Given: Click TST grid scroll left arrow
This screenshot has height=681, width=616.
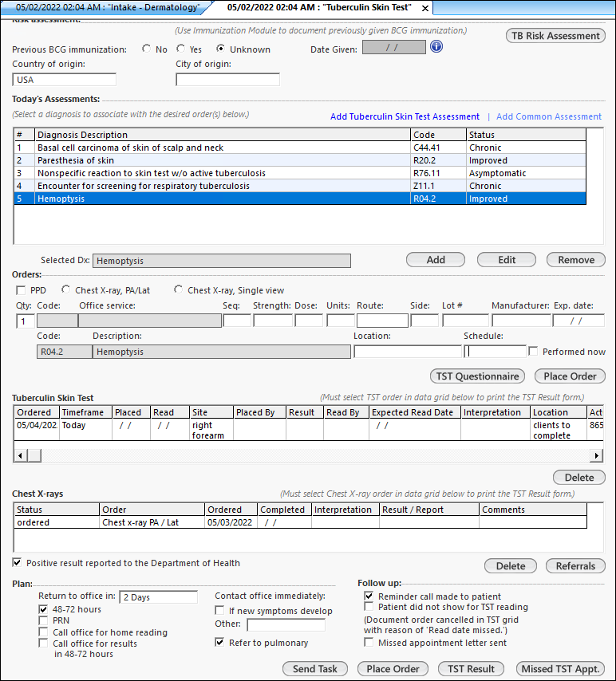Looking at the screenshot, I should 20,455.
